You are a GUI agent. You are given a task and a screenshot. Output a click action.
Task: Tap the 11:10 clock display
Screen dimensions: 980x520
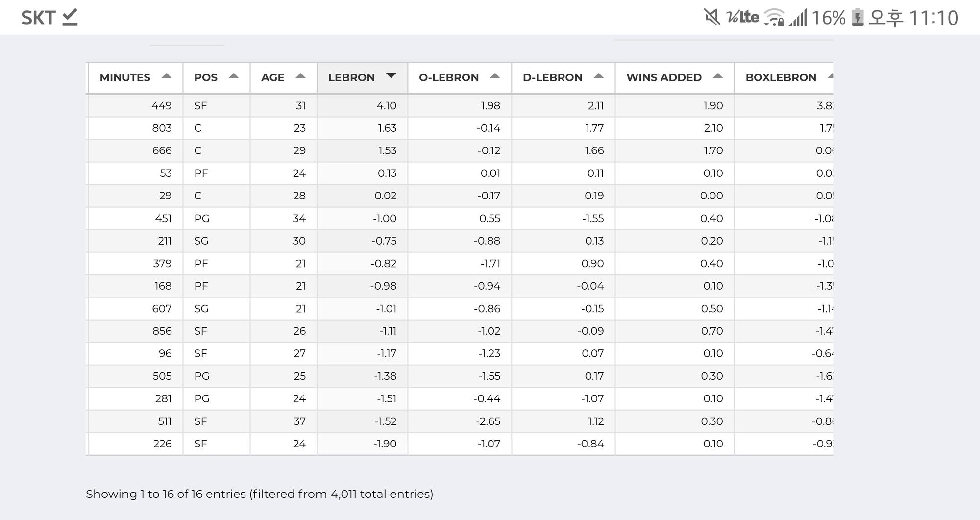933,18
